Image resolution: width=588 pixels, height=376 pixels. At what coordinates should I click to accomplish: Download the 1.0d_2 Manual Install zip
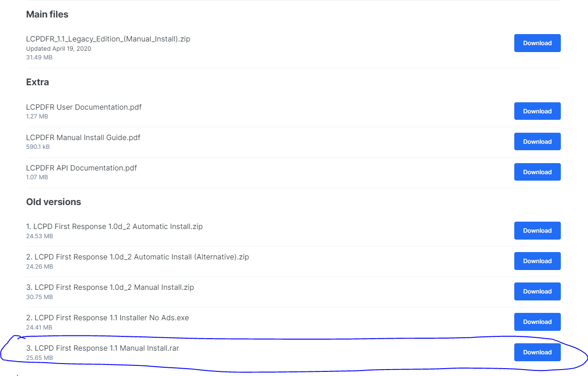pyautogui.click(x=537, y=291)
